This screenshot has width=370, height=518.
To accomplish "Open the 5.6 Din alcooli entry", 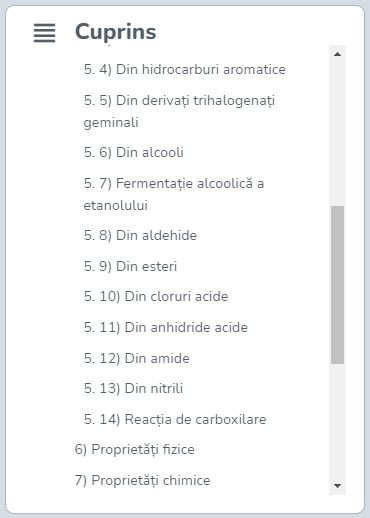I will 134,152.
